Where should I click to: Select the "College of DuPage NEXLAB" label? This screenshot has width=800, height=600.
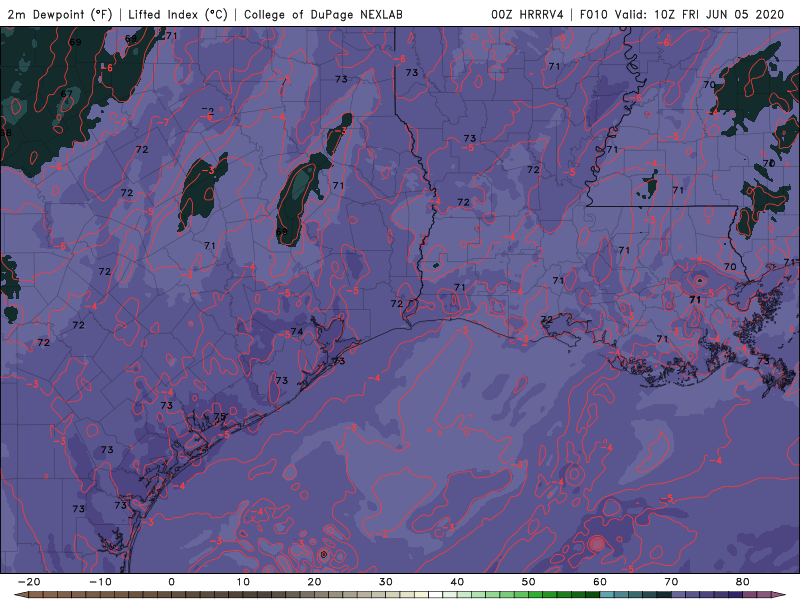[323, 15]
